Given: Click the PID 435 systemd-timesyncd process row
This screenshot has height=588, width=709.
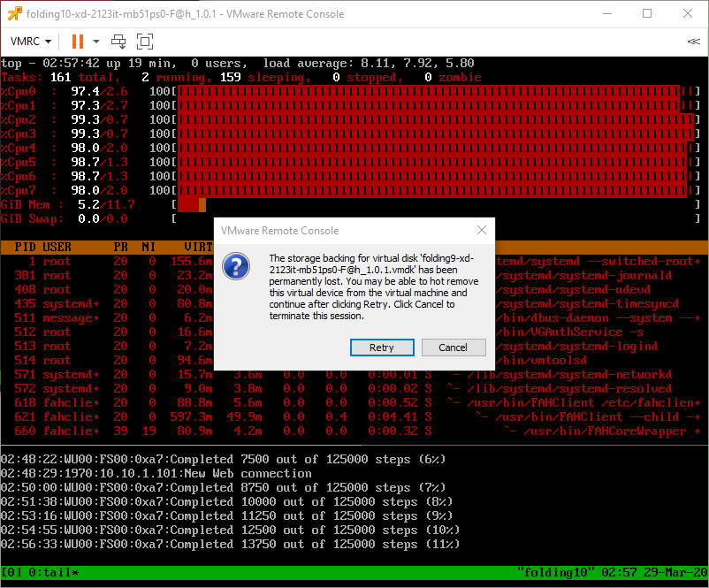Looking at the screenshot, I should click(x=354, y=303).
